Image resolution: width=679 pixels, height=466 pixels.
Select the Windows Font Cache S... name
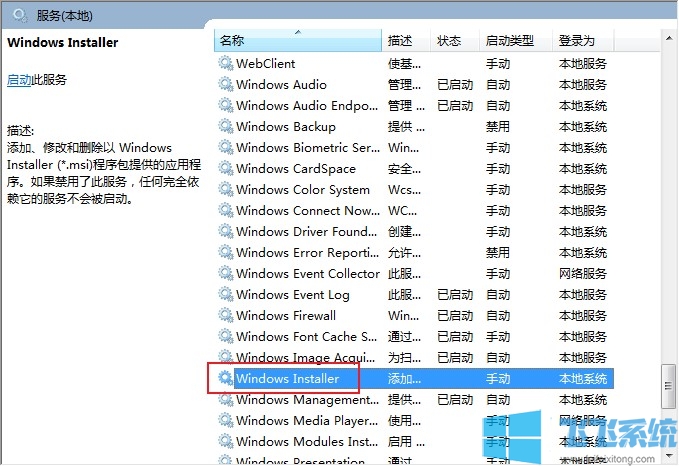(306, 337)
